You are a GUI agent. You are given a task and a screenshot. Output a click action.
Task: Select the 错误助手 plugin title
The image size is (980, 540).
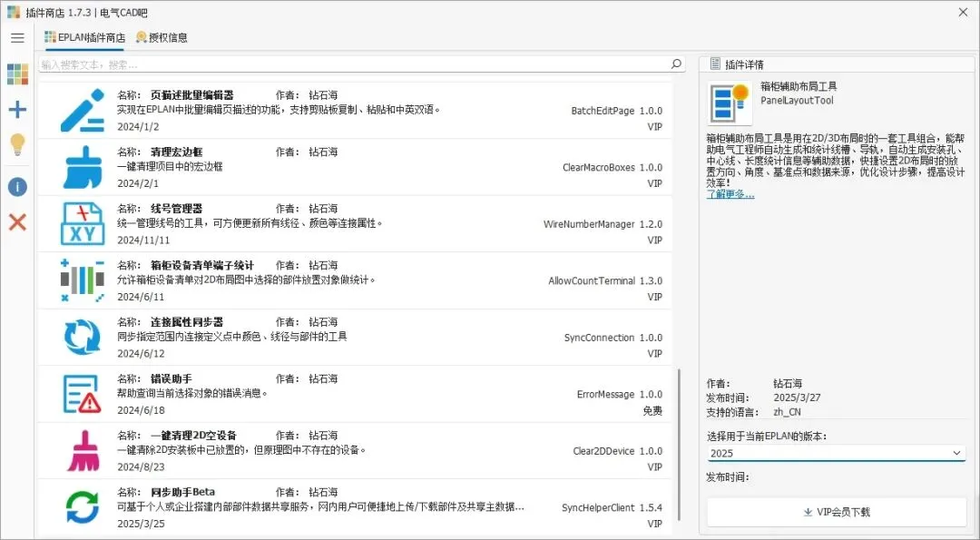tap(171, 378)
